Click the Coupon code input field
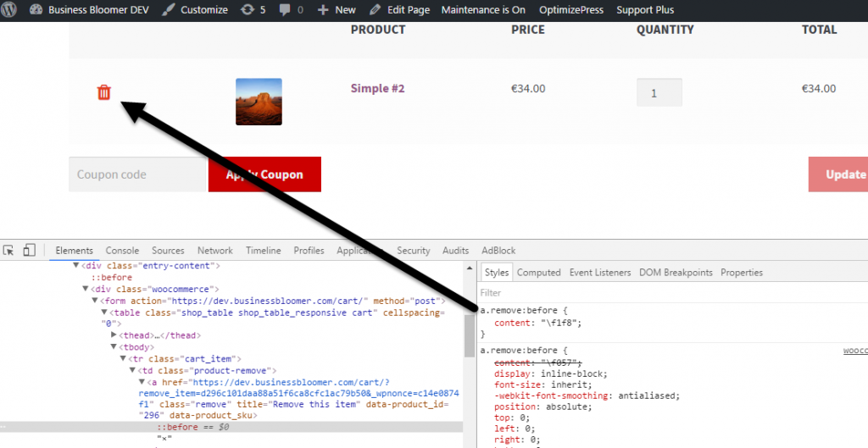This screenshot has width=868, height=448. [137, 174]
